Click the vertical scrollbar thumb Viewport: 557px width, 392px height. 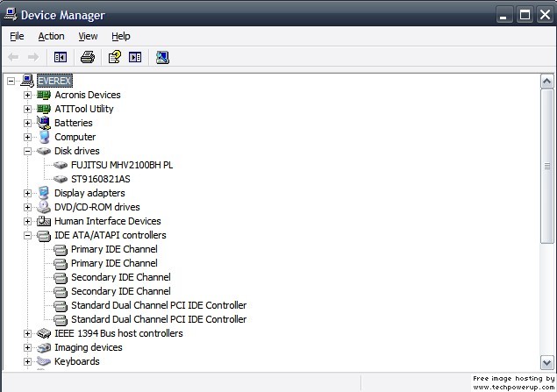coord(546,166)
